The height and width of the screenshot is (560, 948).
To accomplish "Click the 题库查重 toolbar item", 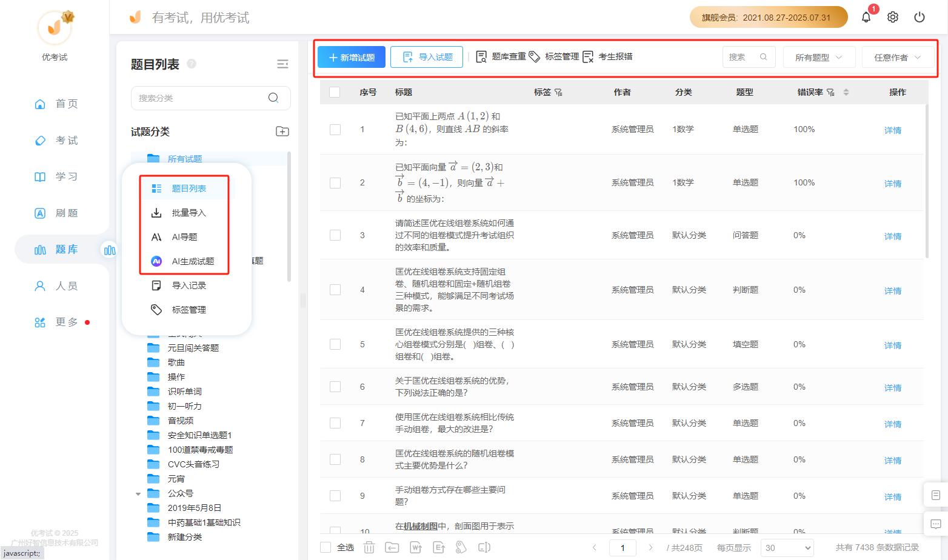I will point(501,56).
